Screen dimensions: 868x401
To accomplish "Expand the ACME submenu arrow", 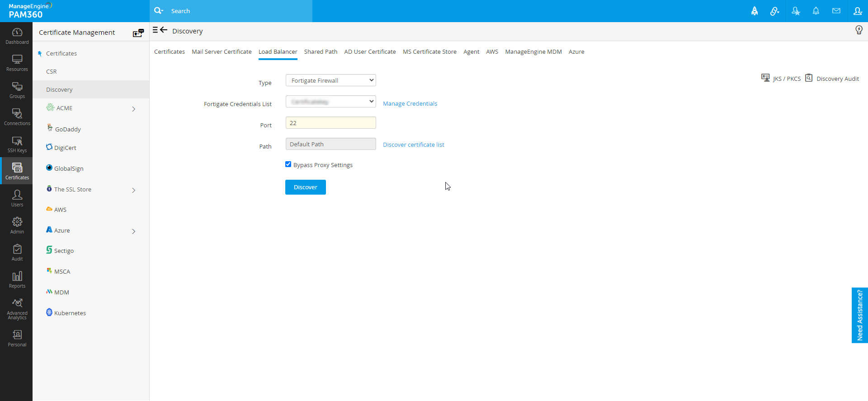I will pyautogui.click(x=133, y=109).
